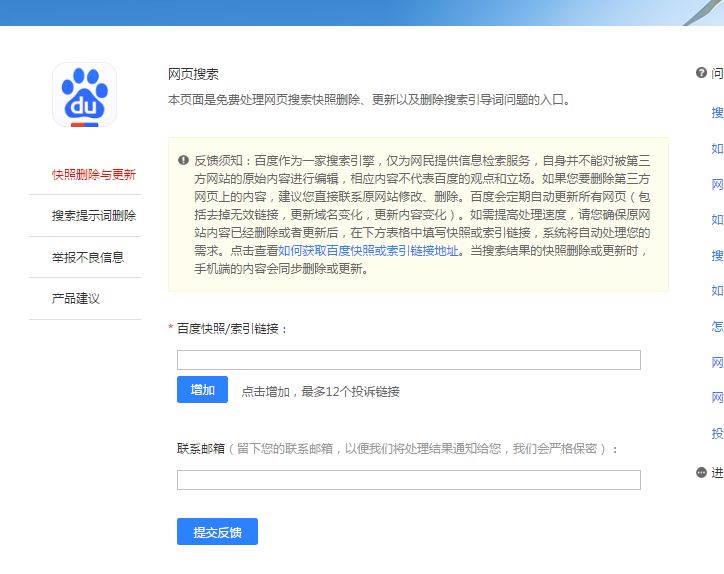Open link 如何获取百度快照或索引链接地址
Viewport: 724px width, 574px height.
coord(368,250)
